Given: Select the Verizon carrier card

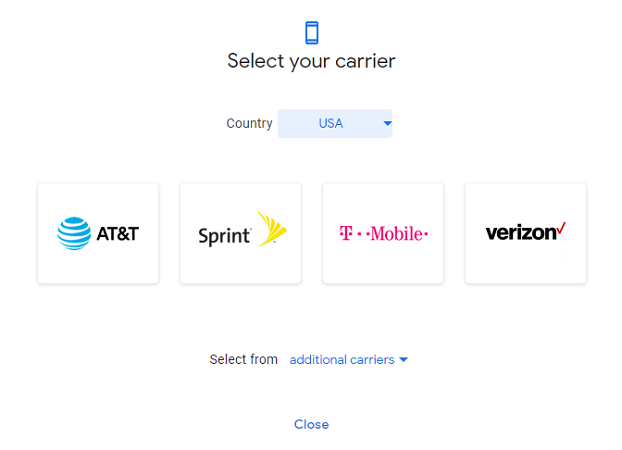Looking at the screenshot, I should [525, 233].
